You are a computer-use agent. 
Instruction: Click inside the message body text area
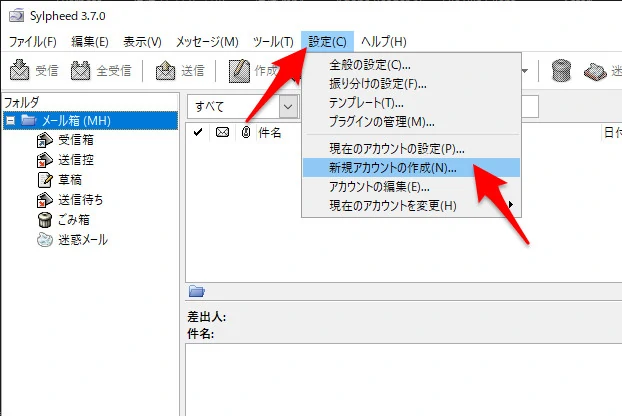click(403, 380)
